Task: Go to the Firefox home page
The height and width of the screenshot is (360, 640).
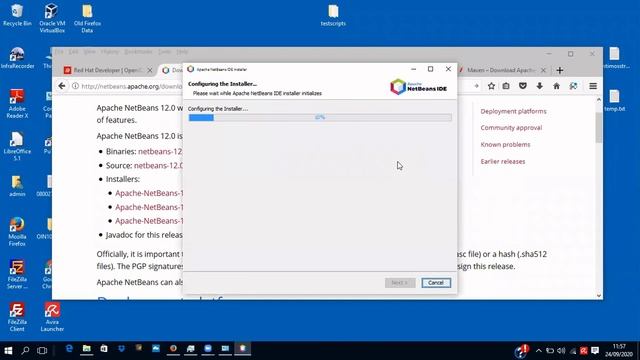Action: click(556, 86)
